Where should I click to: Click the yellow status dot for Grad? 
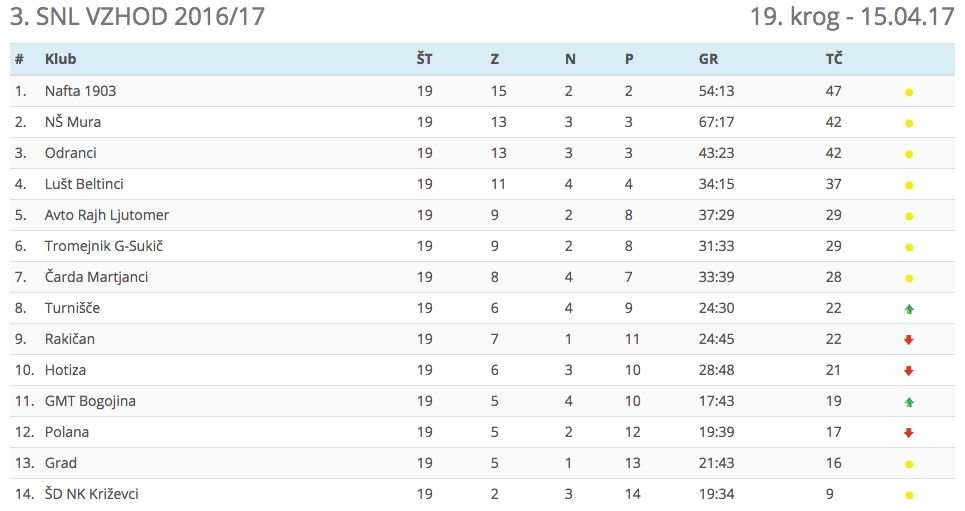click(x=909, y=464)
